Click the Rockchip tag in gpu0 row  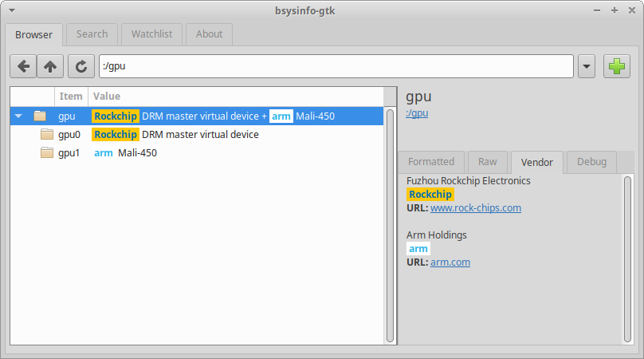116,135
